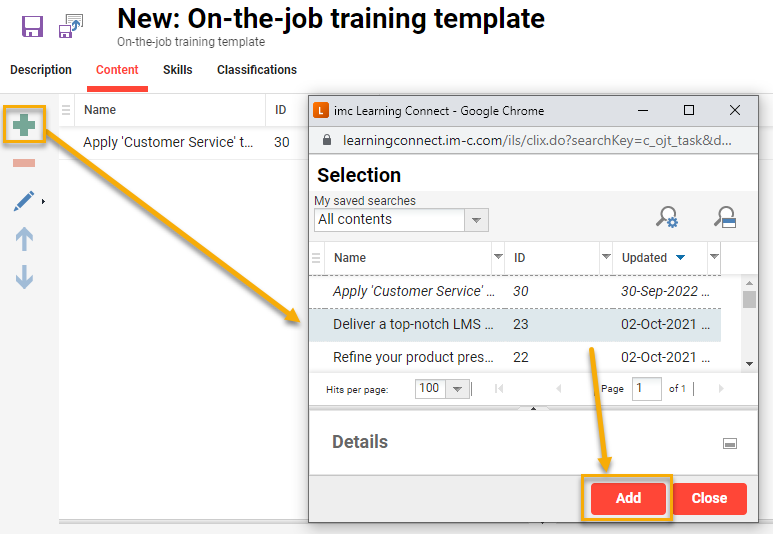Image resolution: width=773 pixels, height=534 pixels.
Task: Click the Save and close icon
Action: (71, 26)
